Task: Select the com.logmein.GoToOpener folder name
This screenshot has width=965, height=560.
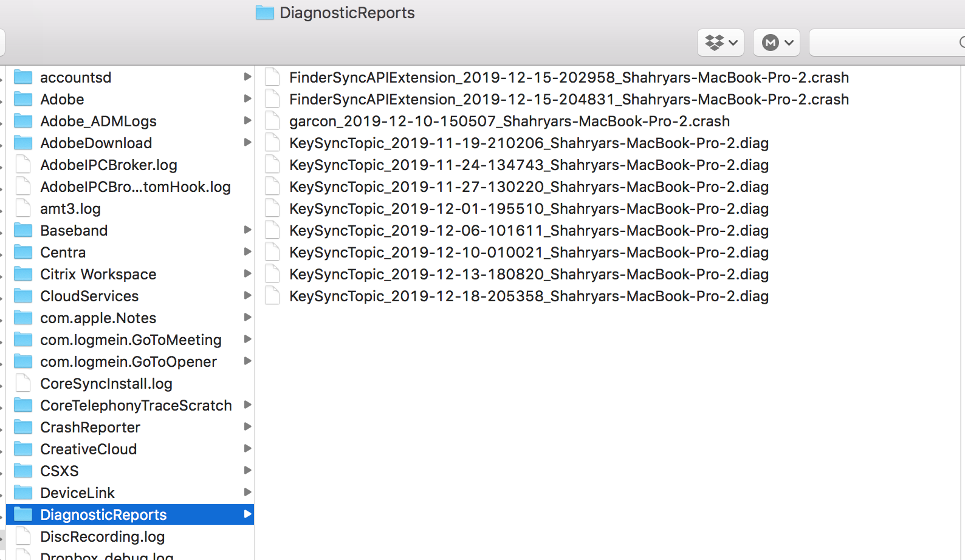Action: [128, 362]
